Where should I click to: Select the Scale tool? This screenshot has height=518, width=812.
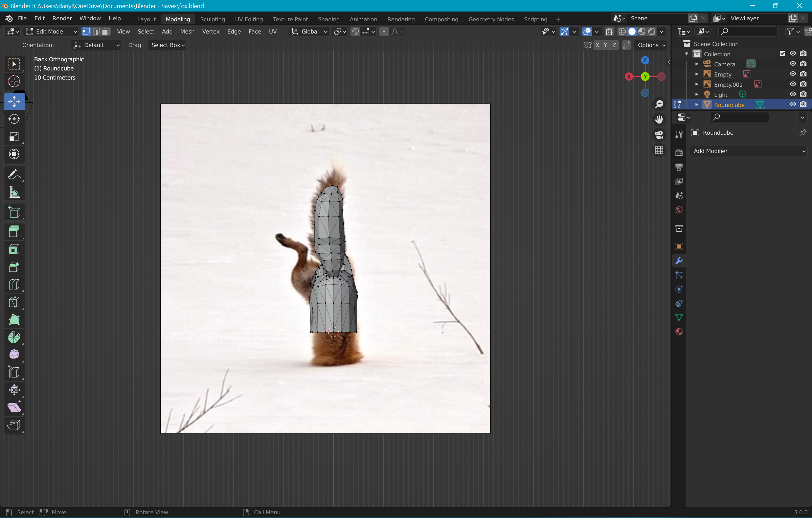(x=14, y=136)
